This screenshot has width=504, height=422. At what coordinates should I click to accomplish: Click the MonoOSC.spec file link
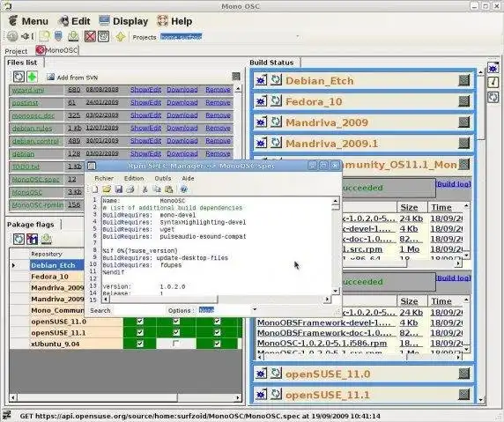coord(35,180)
